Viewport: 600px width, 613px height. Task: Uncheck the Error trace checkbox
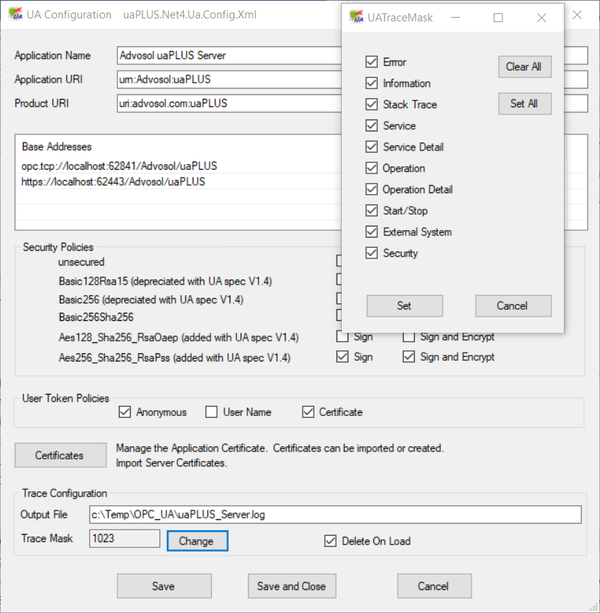tap(371, 62)
